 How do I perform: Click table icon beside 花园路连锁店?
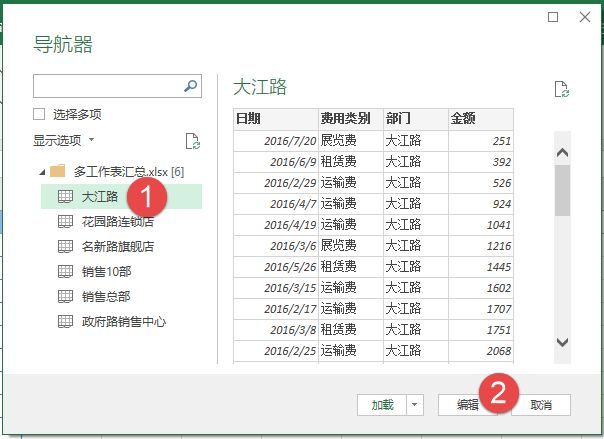(65, 221)
